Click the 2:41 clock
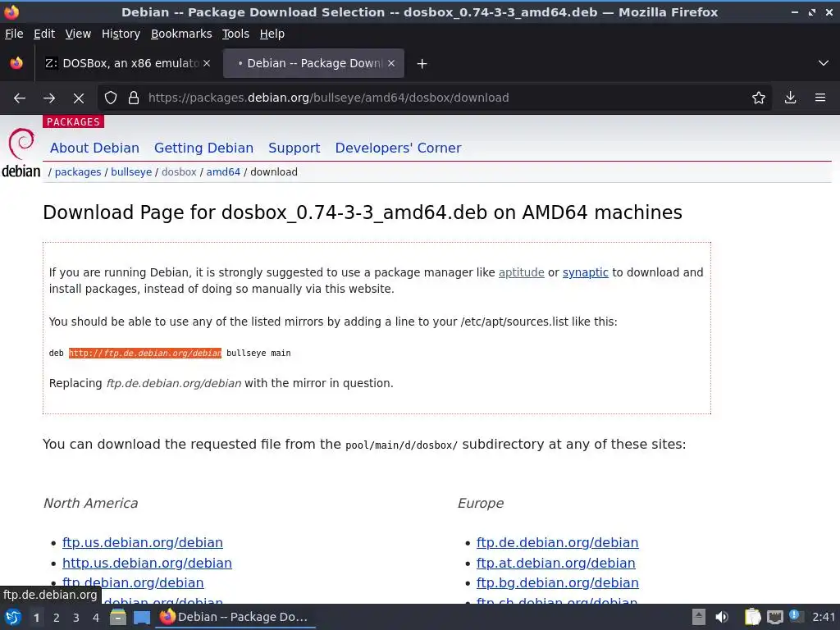Screen dimensions: 840x630 [x=824, y=617]
